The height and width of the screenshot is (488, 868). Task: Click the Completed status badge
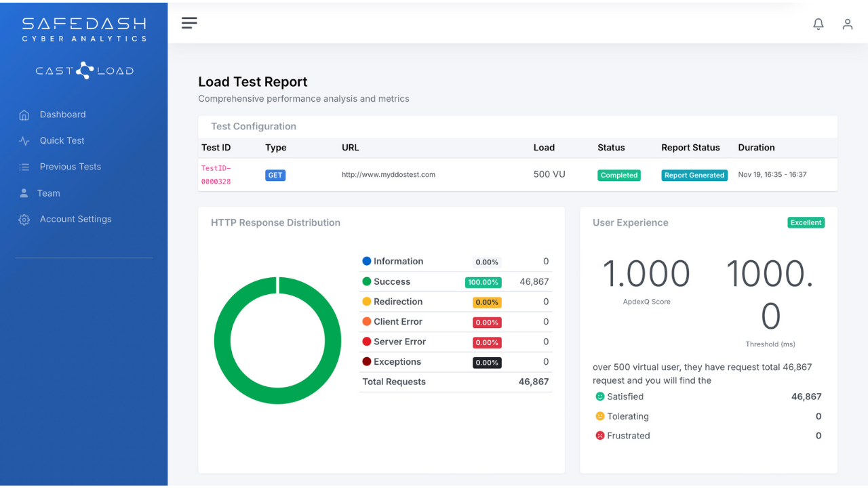[x=619, y=175]
